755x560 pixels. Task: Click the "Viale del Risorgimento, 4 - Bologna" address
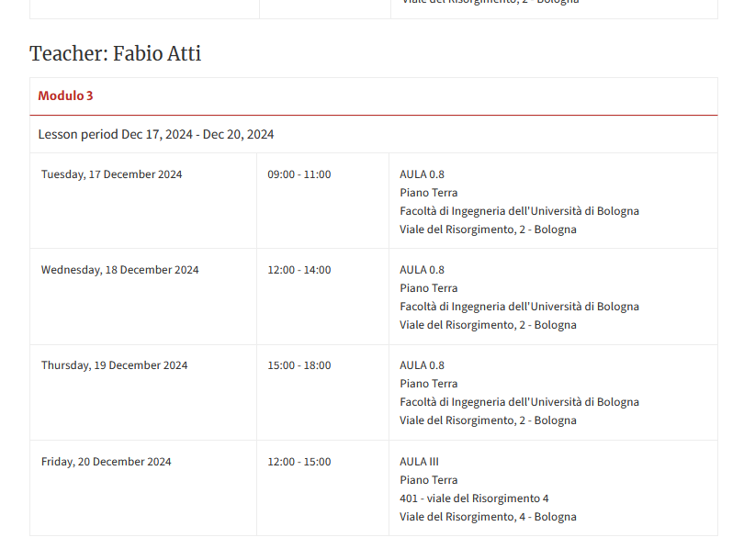pyautogui.click(x=488, y=517)
